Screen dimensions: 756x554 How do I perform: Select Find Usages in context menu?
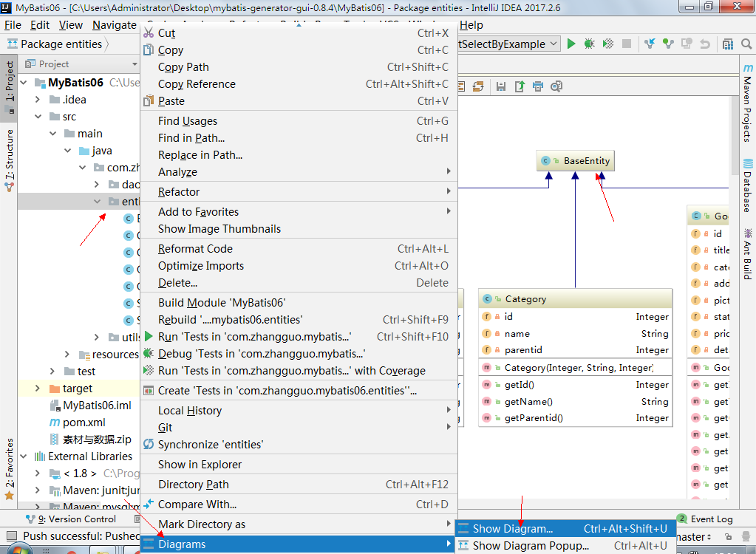point(299,121)
